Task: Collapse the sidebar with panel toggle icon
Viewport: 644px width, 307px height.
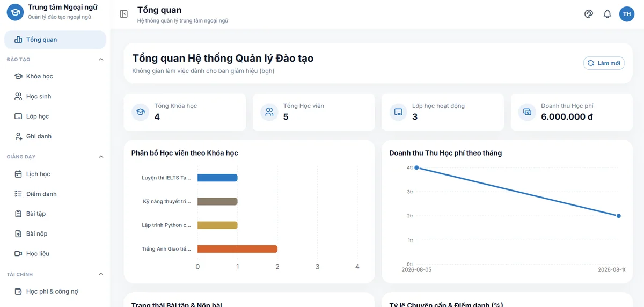Action: tap(124, 14)
